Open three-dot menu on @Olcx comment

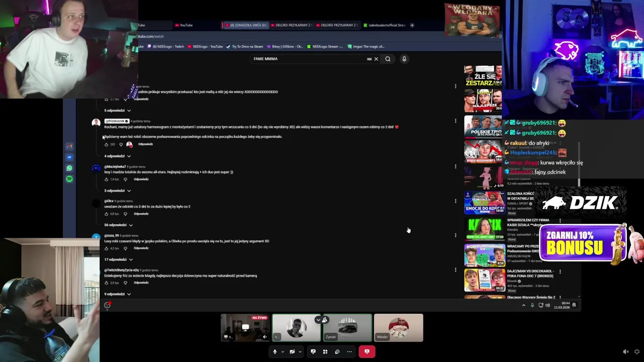click(x=455, y=201)
